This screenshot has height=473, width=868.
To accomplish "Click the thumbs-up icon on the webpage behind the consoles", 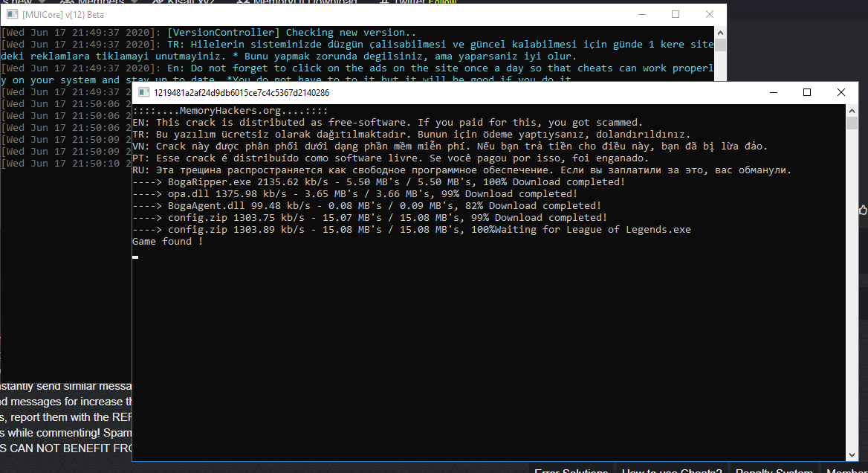I will (863, 210).
